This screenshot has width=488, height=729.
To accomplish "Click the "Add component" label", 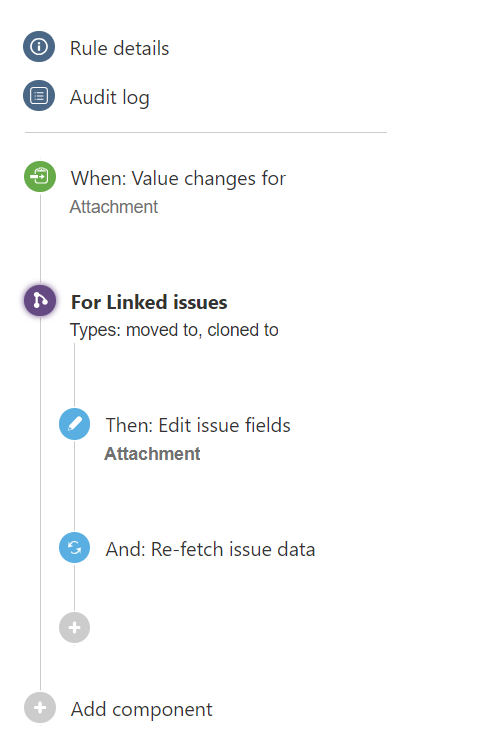I will pos(141,709).
